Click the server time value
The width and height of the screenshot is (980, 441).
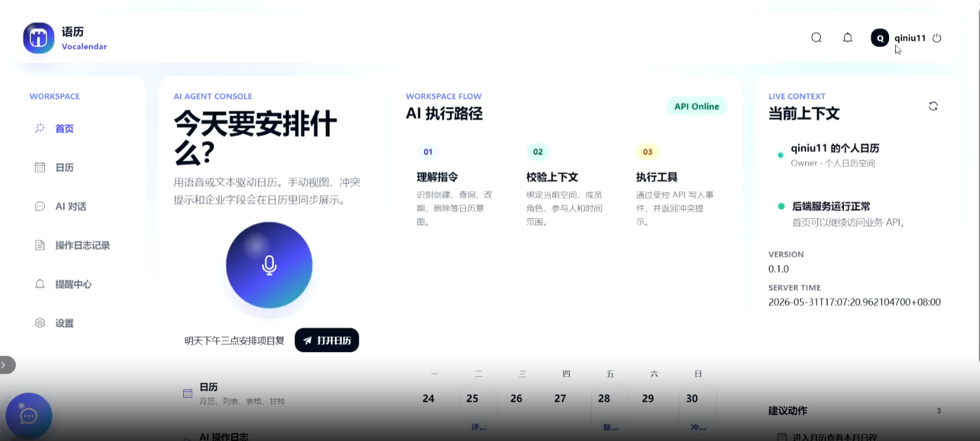854,302
